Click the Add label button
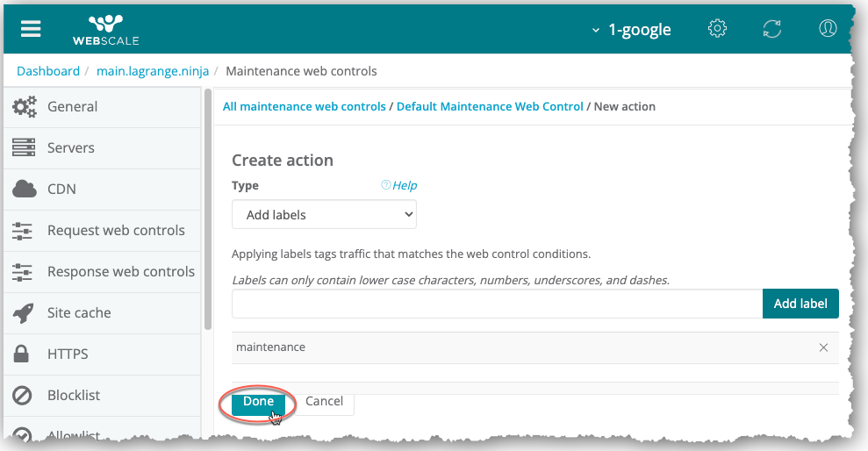Image resolution: width=868 pixels, height=451 pixels. pyautogui.click(x=800, y=304)
